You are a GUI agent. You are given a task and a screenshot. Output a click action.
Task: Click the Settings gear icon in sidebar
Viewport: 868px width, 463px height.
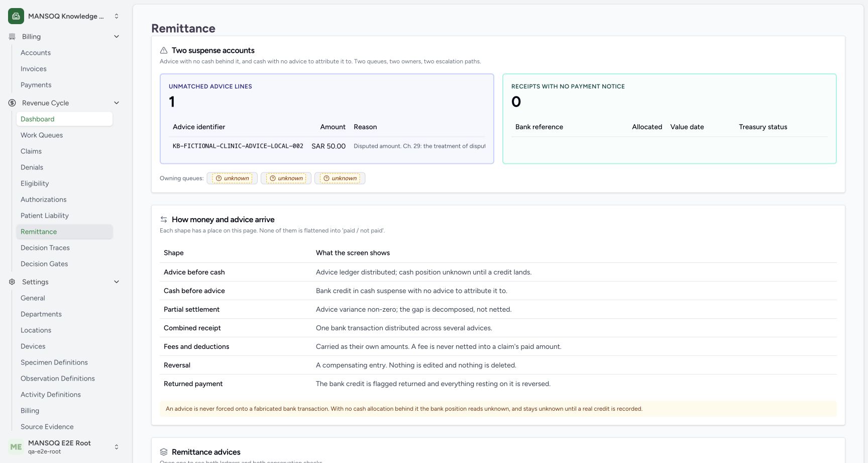coord(12,282)
